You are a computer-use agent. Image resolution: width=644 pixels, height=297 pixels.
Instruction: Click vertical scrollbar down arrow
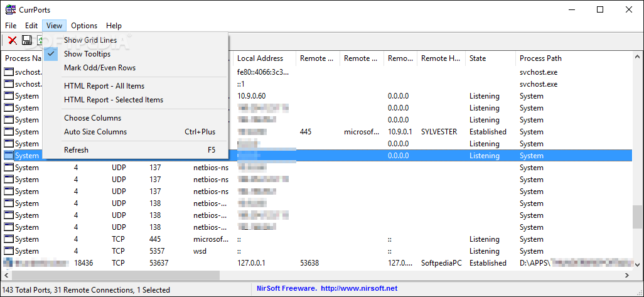pos(637,264)
